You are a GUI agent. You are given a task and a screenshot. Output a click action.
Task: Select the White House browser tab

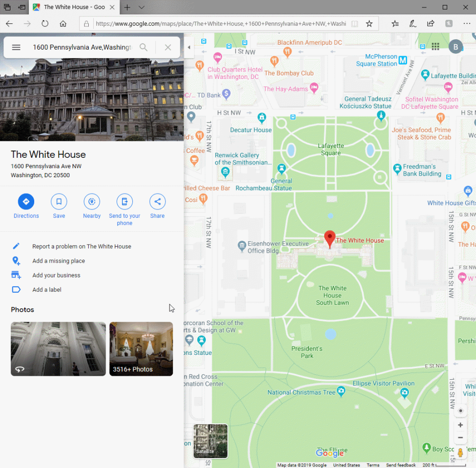(x=73, y=7)
